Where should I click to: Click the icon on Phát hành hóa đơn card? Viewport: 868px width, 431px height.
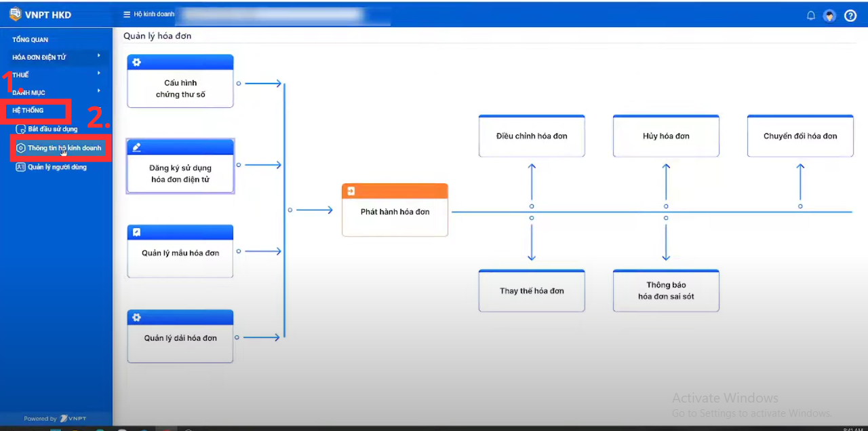coord(351,191)
